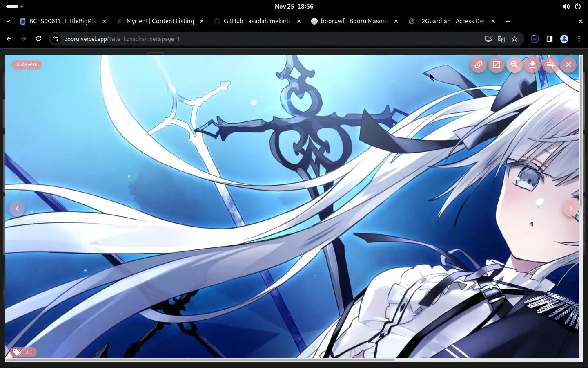588x368 pixels.
Task: Reload the current page
Action: [x=38, y=39]
